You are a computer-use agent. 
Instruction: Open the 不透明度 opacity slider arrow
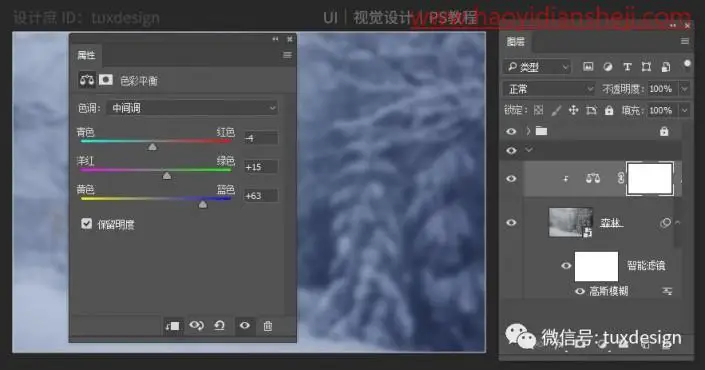684,89
